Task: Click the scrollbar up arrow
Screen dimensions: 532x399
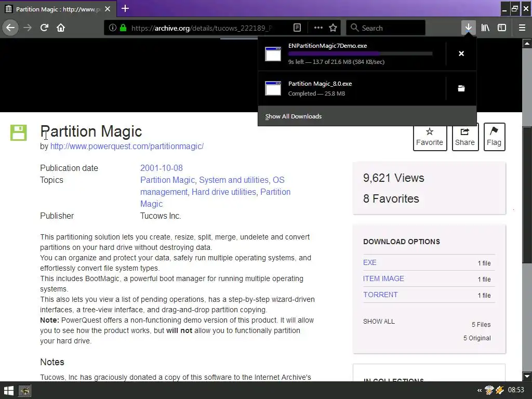Action: [527, 43]
